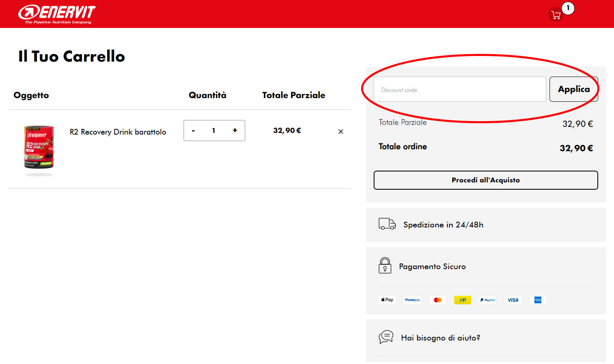Remove R2 Recovery Drink with the X
The width and height of the screenshot is (614, 364).
tap(340, 131)
